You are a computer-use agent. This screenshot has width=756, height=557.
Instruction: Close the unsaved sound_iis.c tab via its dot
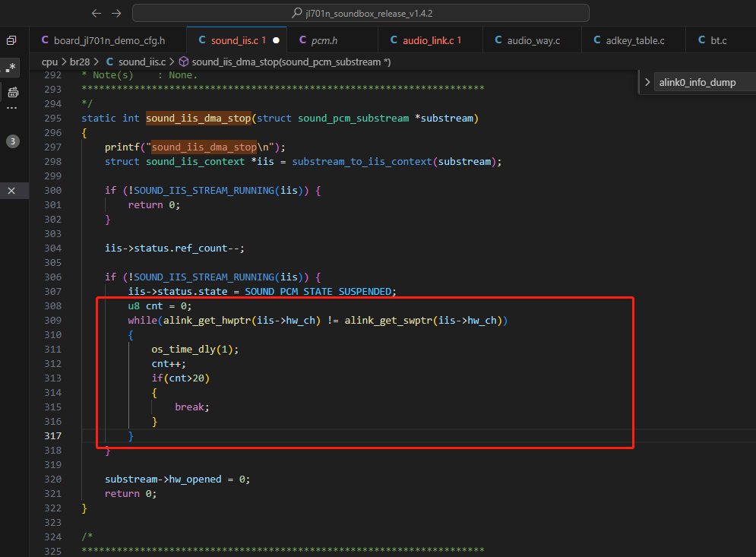pos(277,40)
